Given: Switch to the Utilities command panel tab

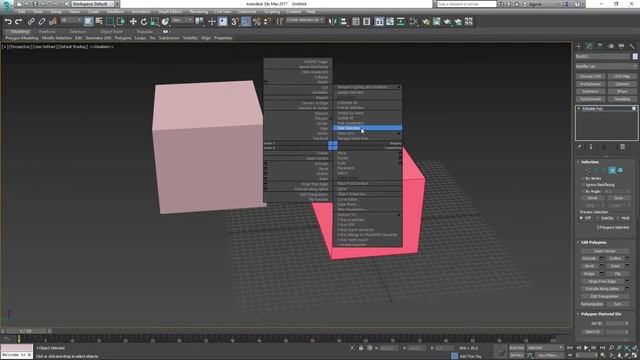Looking at the screenshot, I should 632,46.
